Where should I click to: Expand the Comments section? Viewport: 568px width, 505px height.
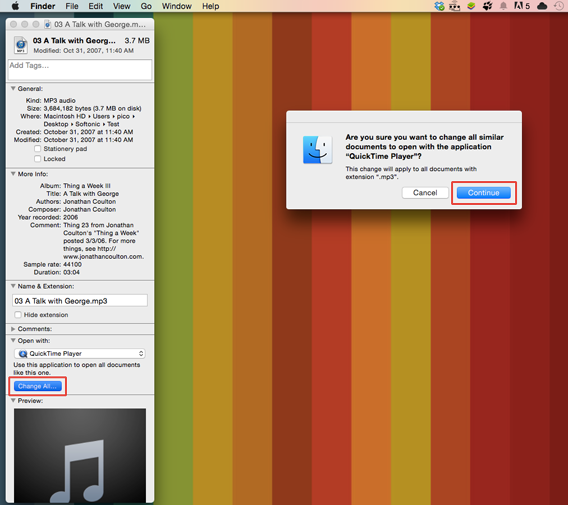pyautogui.click(x=13, y=329)
